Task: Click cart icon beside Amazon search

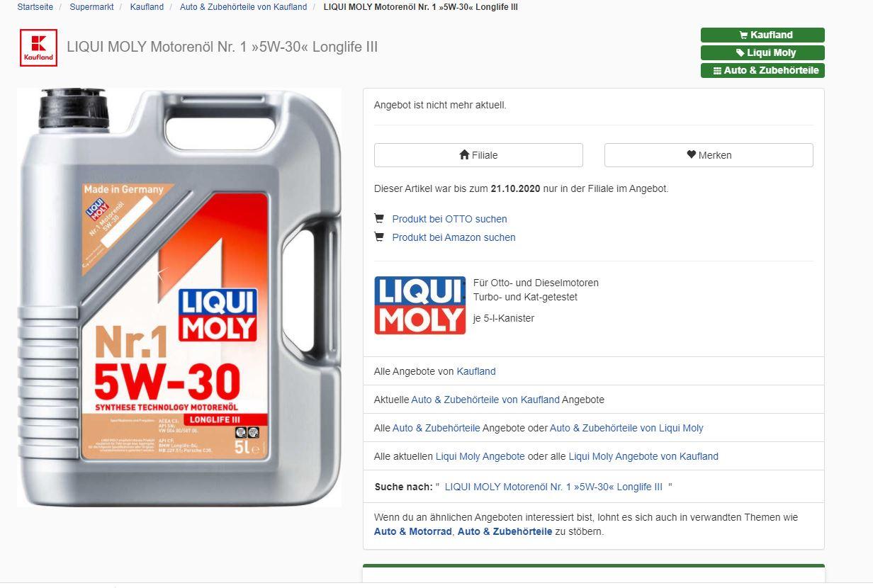Action: point(379,237)
